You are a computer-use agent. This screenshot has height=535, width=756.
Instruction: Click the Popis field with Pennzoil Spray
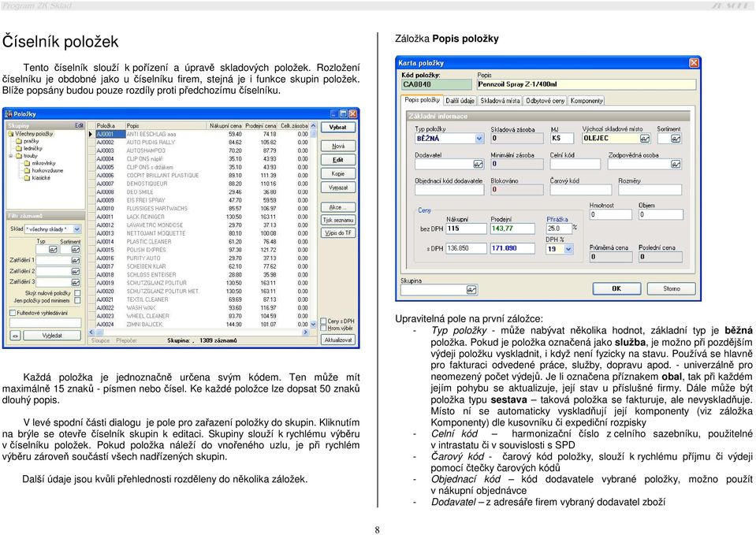[x=587, y=84]
